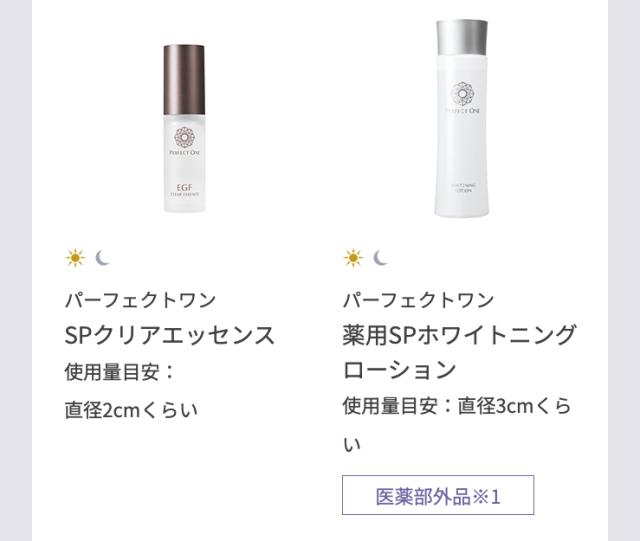Click the 直径2cmくらい usage amount text
The image size is (640, 541).
(131, 410)
